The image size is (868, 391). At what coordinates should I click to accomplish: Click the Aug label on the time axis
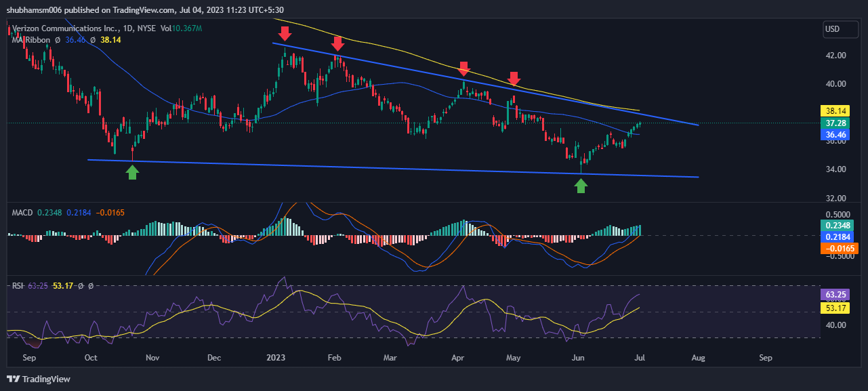(x=700, y=357)
